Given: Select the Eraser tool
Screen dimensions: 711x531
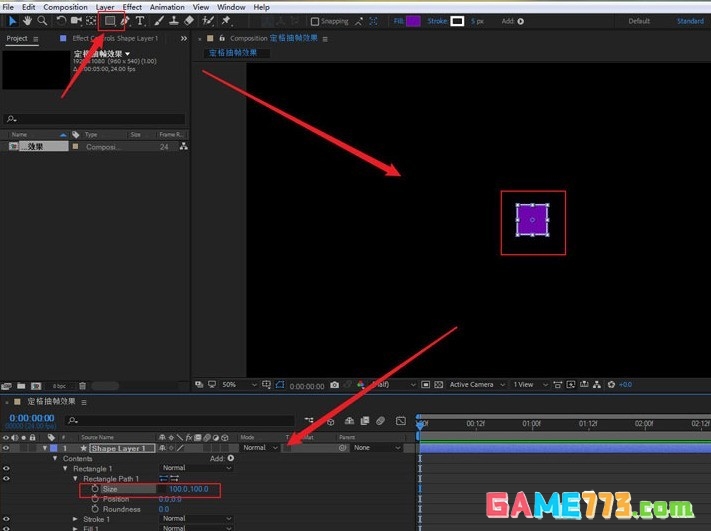Looking at the screenshot, I should [x=189, y=20].
